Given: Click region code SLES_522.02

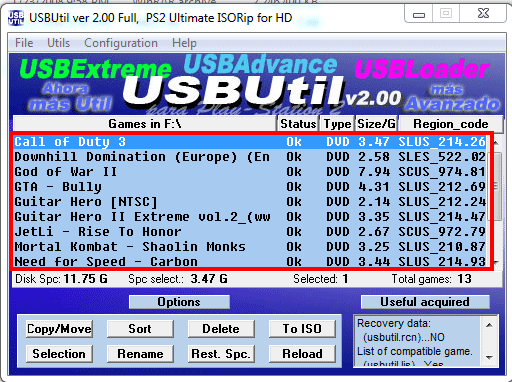Looking at the screenshot, I should click(442, 157).
